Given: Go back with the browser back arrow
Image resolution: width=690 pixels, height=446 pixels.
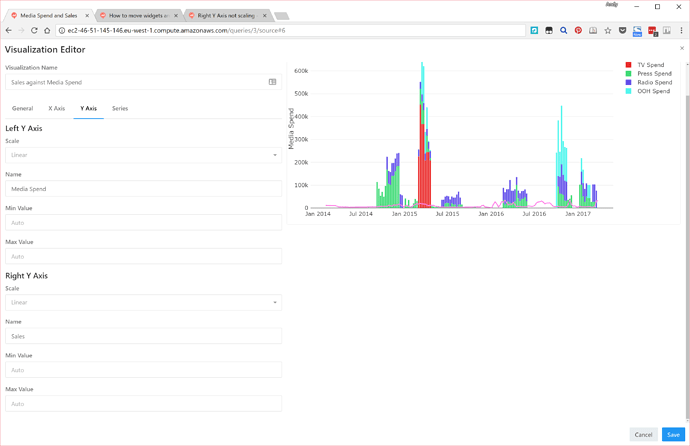Looking at the screenshot, I should click(x=8, y=30).
